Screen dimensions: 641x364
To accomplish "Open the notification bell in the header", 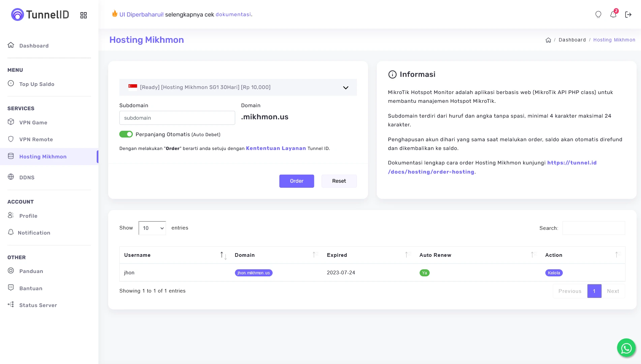I will coord(613,14).
